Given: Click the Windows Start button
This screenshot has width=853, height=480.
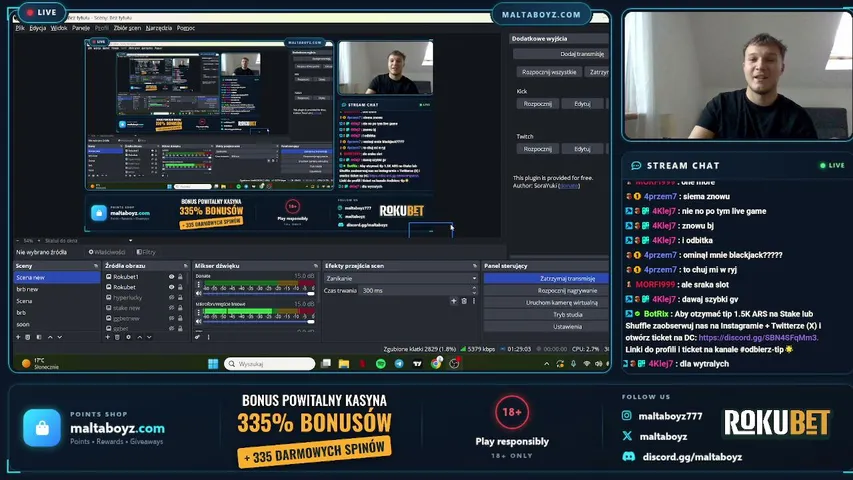Looking at the screenshot, I should click(213, 364).
